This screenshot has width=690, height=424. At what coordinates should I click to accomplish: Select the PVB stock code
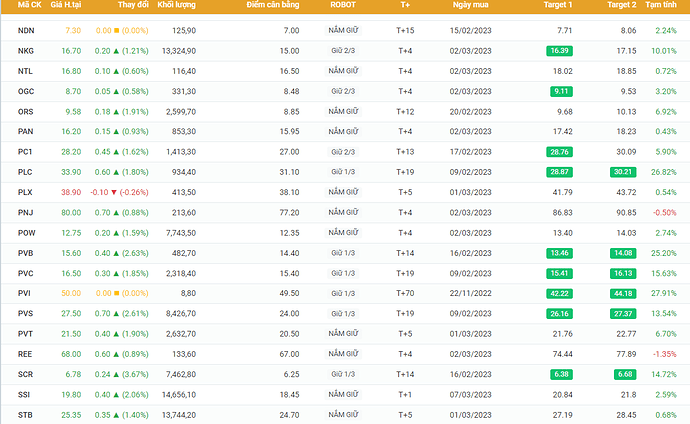click(26, 253)
